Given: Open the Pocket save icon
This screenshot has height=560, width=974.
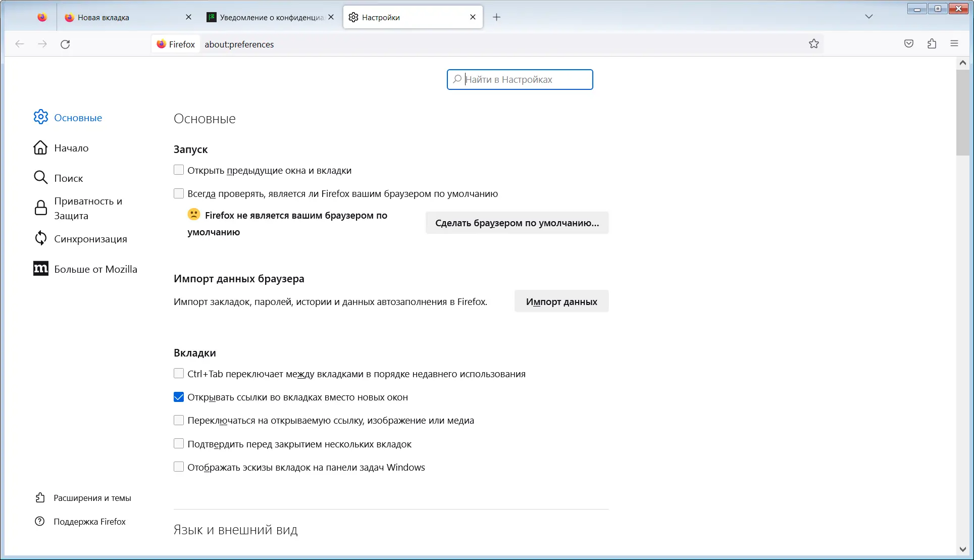Looking at the screenshot, I should (909, 44).
